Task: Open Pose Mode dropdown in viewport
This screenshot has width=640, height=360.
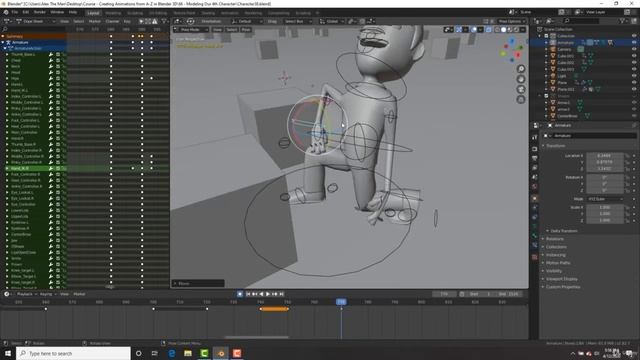Action: [191, 30]
